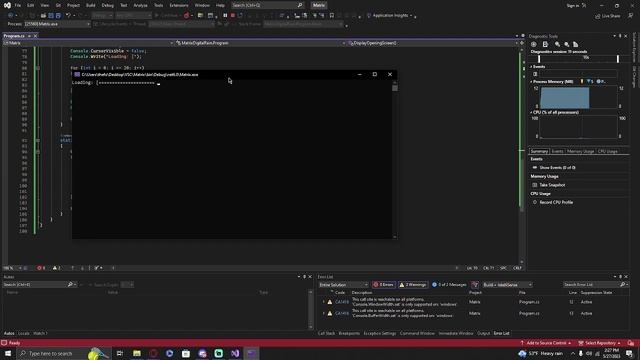The image size is (640, 360).
Task: Open the MatrixDigitalRain.Program class dropdown
Action: pyautogui.click(x=260, y=43)
